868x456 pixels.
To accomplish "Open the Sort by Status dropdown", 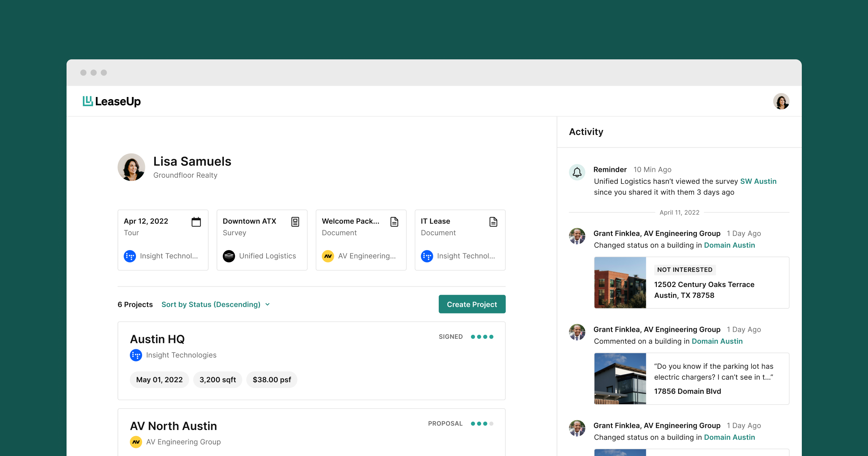I will (x=216, y=304).
